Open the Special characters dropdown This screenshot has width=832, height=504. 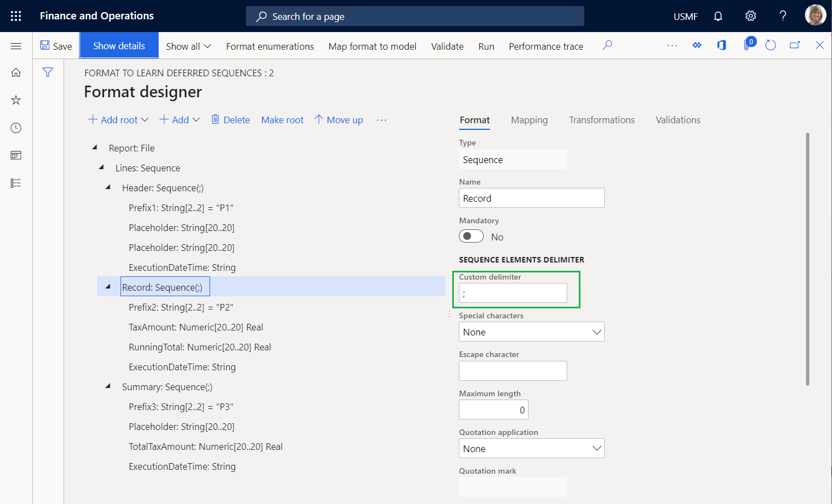(531, 332)
